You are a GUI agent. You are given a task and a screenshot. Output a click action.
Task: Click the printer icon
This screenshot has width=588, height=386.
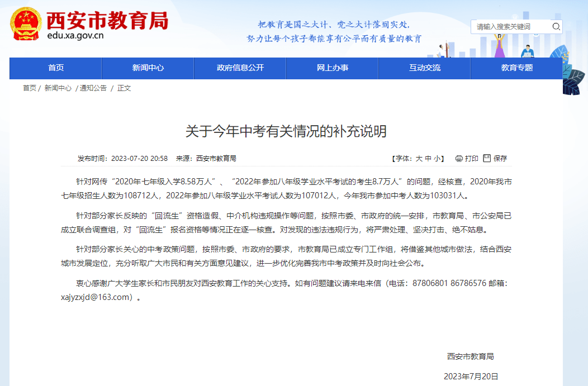pyautogui.click(x=459, y=159)
